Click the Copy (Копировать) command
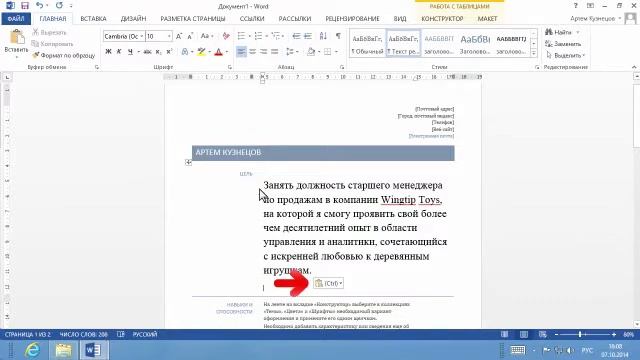Image resolution: width=640 pixels, height=360 pixels. tap(52, 44)
